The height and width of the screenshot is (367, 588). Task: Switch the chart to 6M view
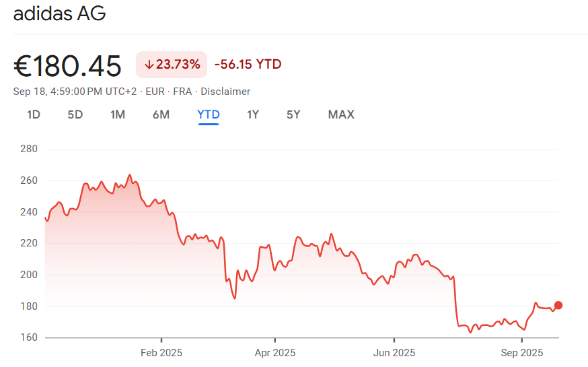click(x=161, y=114)
